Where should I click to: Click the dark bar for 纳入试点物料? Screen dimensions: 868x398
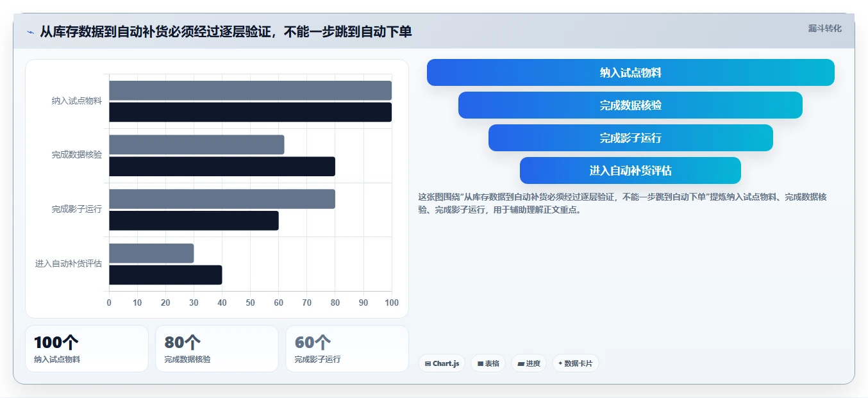coord(250,112)
